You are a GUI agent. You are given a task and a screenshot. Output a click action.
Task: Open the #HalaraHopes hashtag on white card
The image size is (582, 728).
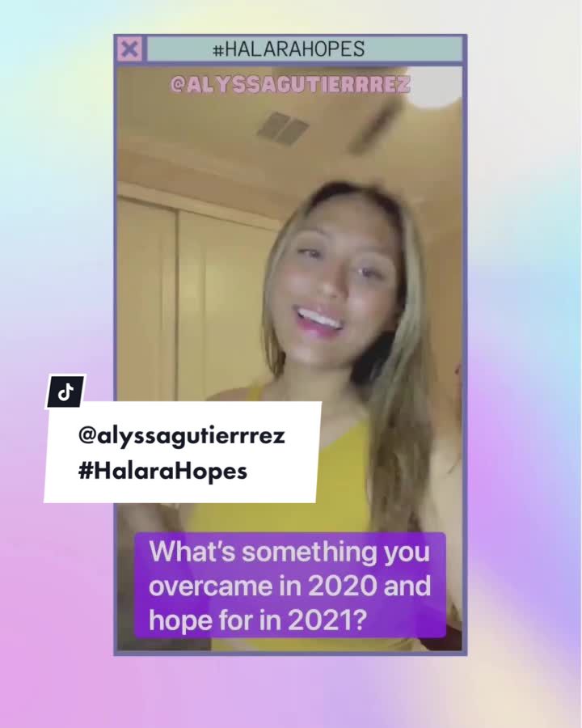pyautogui.click(x=163, y=471)
